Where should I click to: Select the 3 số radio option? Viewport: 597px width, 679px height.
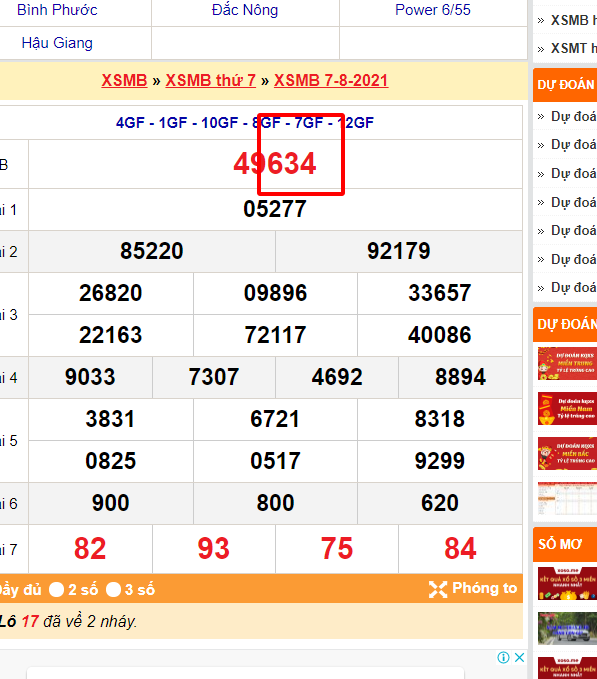[x=113, y=589]
